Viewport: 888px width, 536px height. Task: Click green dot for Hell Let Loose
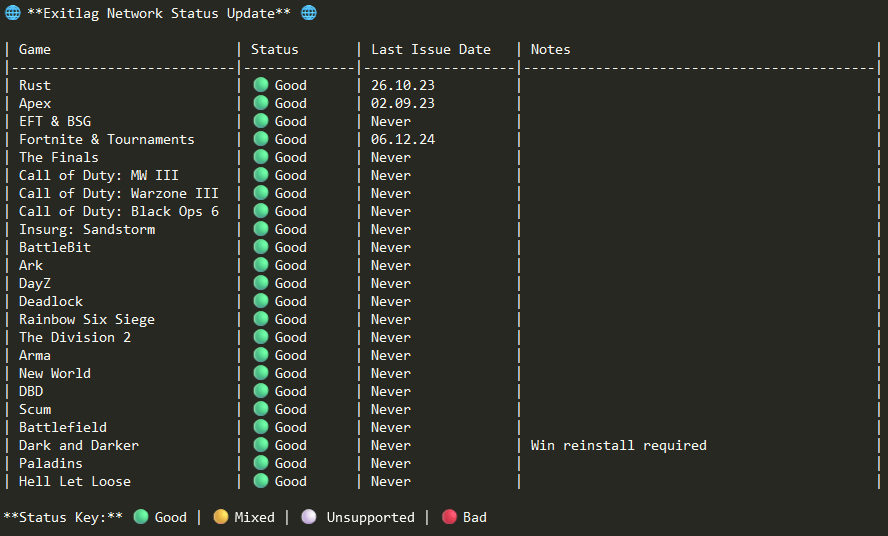[x=261, y=481]
